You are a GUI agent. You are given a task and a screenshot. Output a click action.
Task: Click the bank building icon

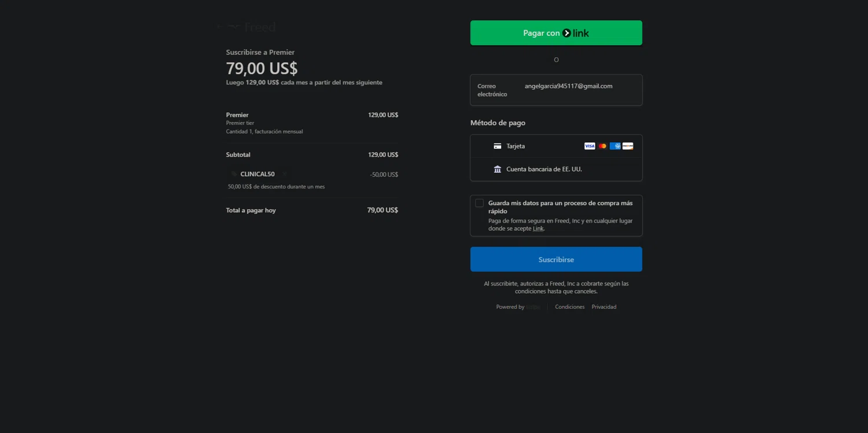pos(498,169)
